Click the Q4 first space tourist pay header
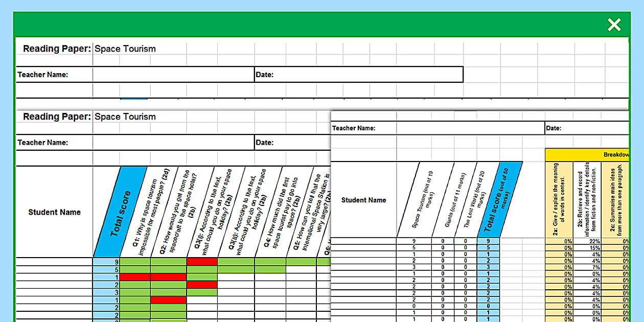 [x=283, y=212]
